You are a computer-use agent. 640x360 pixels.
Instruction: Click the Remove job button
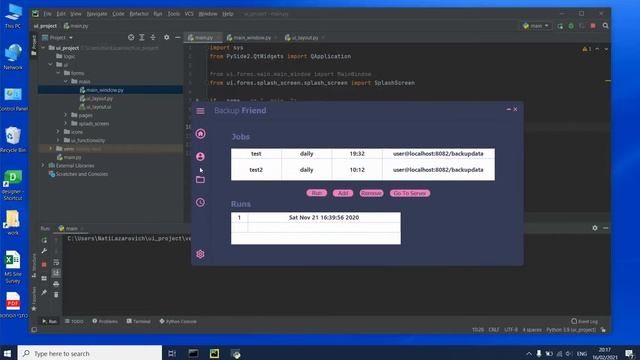(x=371, y=193)
